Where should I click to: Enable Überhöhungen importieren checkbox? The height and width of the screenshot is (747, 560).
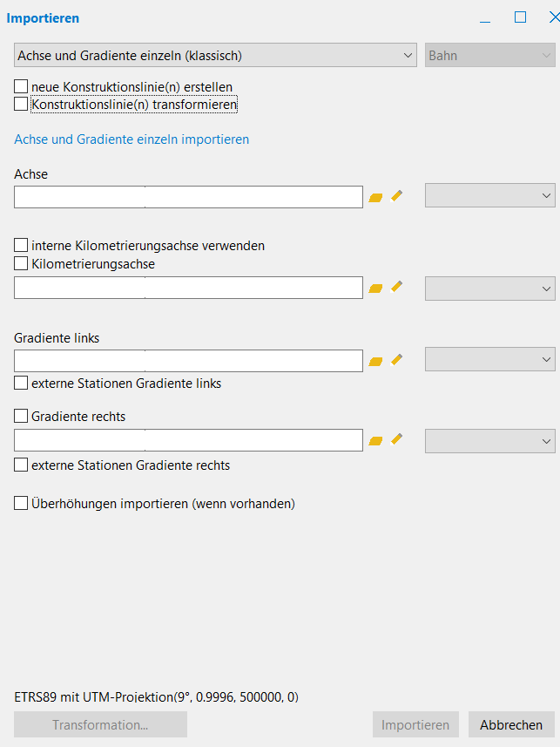21,503
